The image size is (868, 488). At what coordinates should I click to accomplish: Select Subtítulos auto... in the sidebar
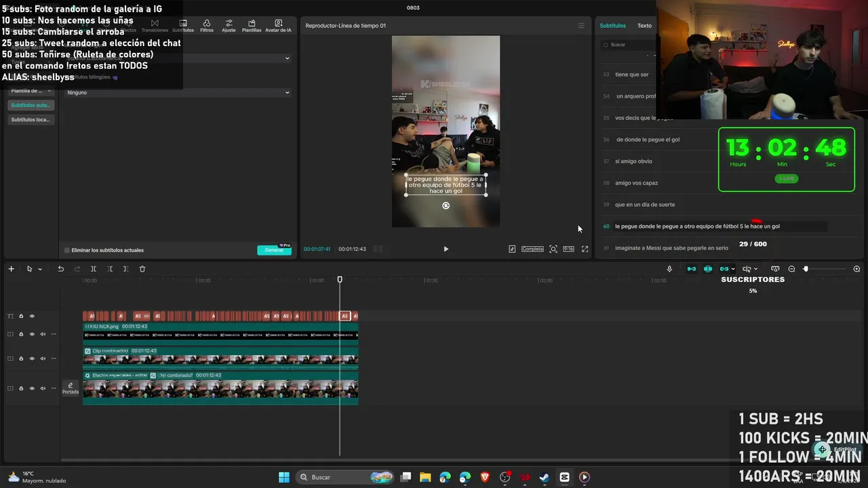click(x=31, y=105)
